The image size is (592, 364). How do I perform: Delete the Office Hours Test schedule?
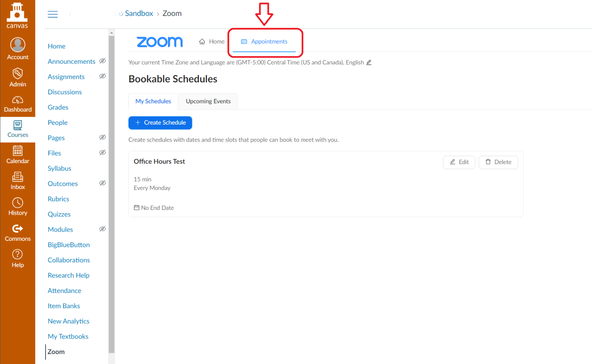tap(498, 162)
